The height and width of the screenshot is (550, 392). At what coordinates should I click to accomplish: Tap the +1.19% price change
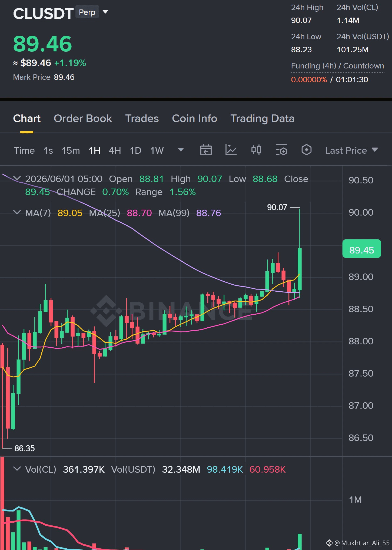[x=70, y=63]
